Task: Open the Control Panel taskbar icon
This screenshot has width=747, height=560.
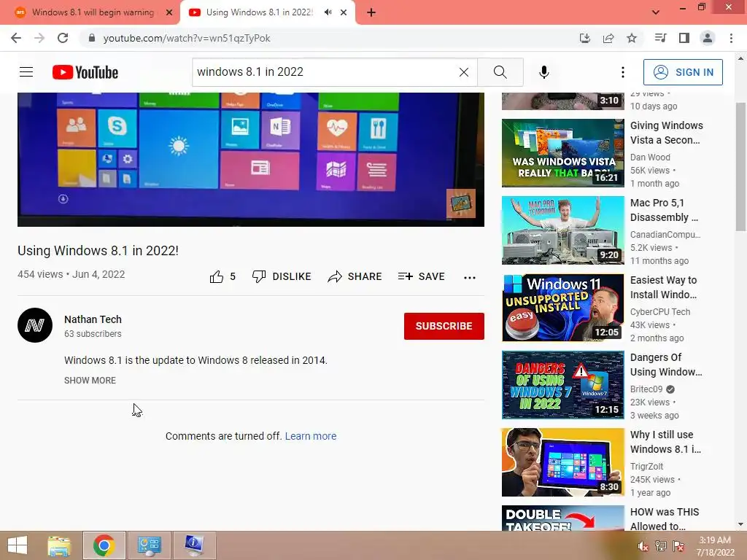Action: pos(149,545)
